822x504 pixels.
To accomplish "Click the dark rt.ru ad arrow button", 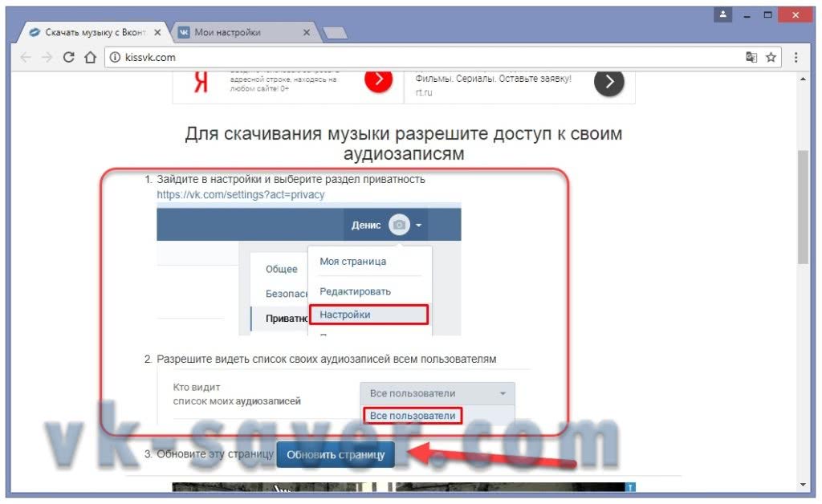I will click(x=608, y=81).
